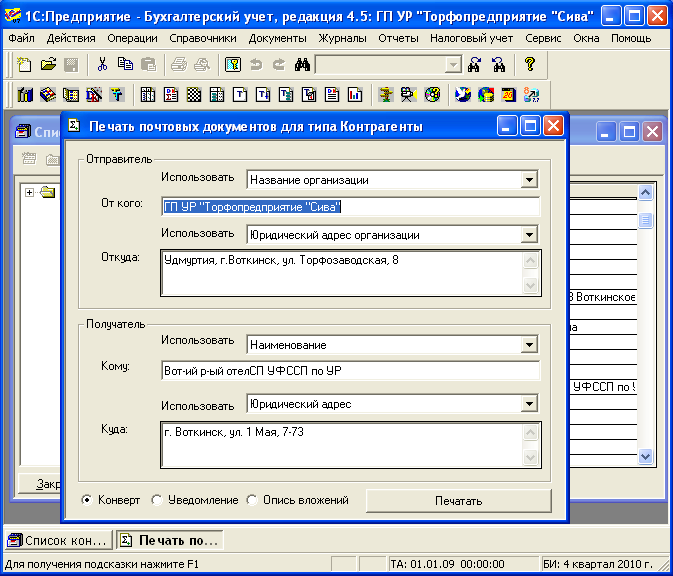
Task: Select the Конверт radio button
Action: point(87,500)
